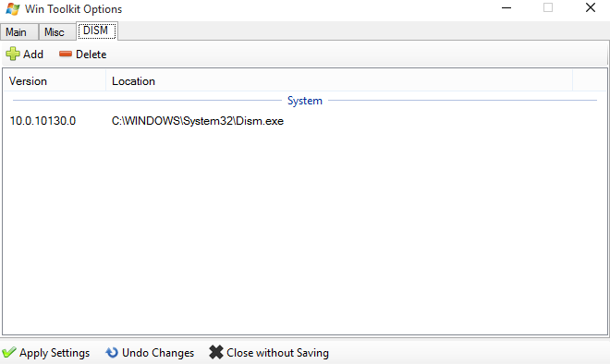Open the Misc tab

[x=57, y=32]
